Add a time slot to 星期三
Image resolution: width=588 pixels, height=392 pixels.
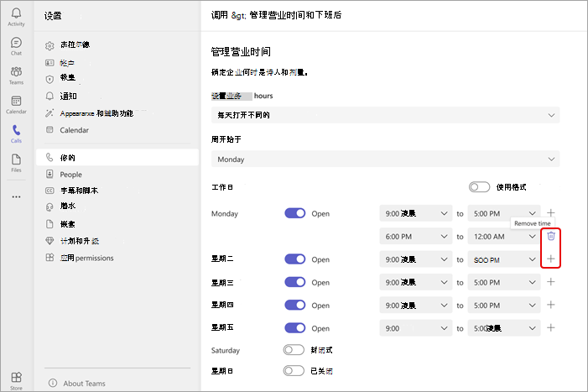coord(551,282)
